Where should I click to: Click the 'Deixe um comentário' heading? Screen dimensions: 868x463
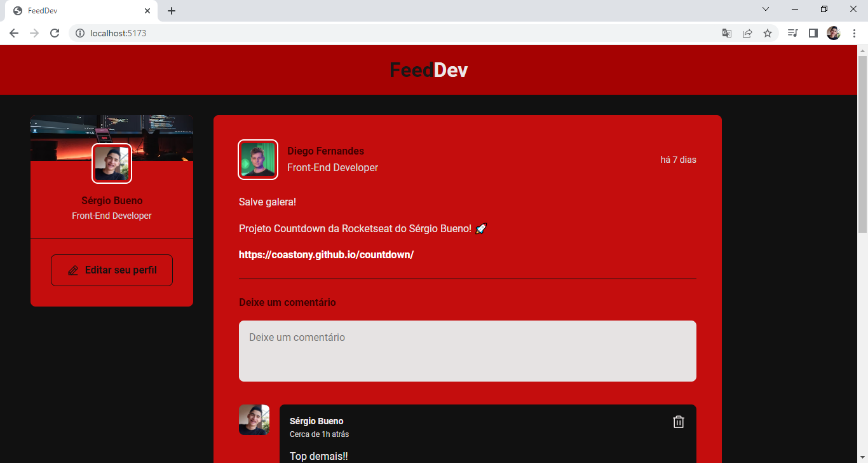coord(287,302)
